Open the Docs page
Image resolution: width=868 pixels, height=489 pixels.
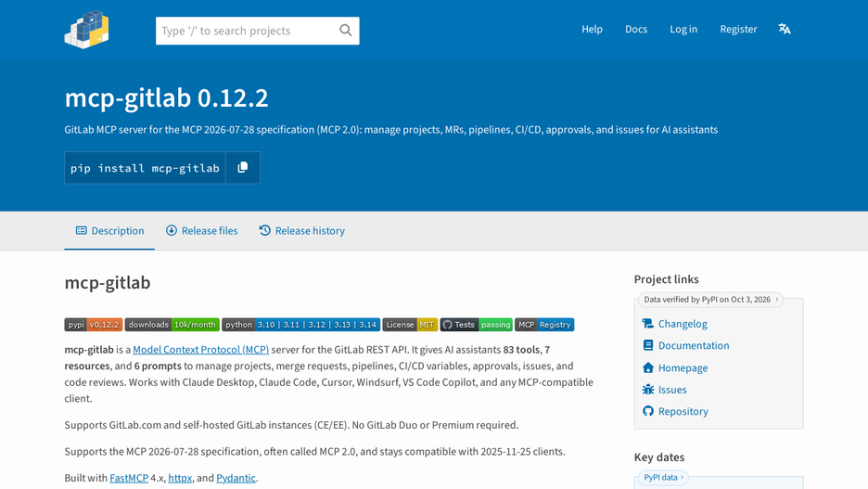[636, 29]
